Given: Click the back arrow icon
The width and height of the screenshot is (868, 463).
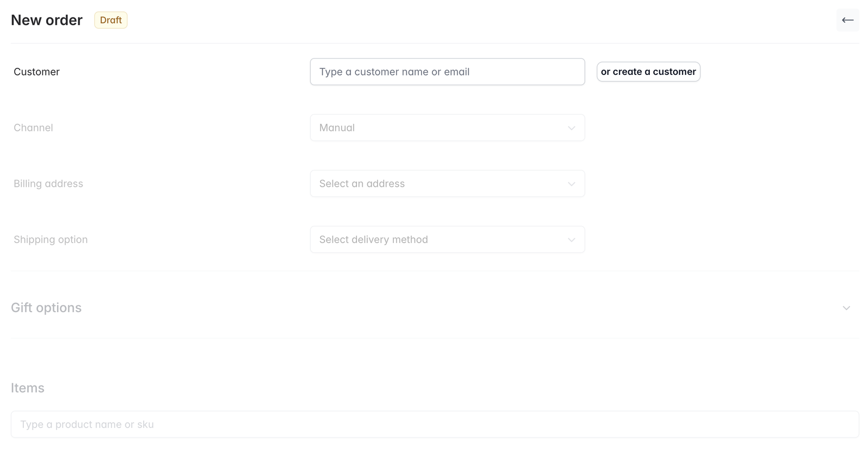Looking at the screenshot, I should (x=847, y=20).
